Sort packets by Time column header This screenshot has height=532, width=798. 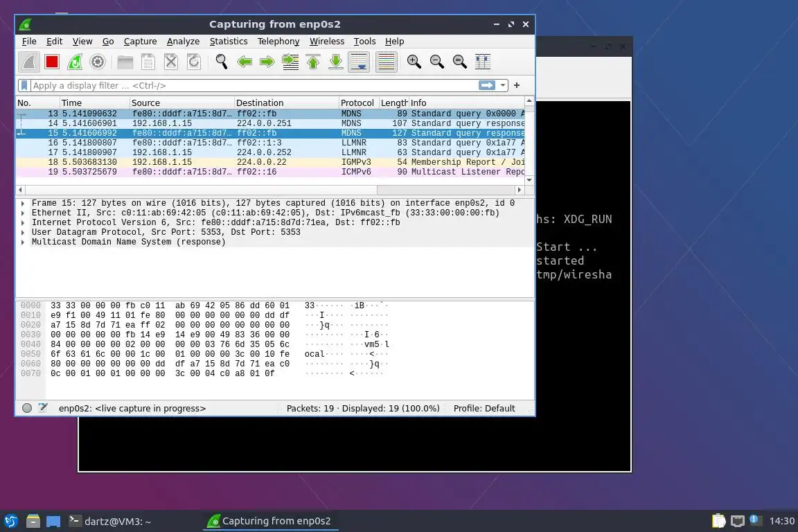(95, 103)
